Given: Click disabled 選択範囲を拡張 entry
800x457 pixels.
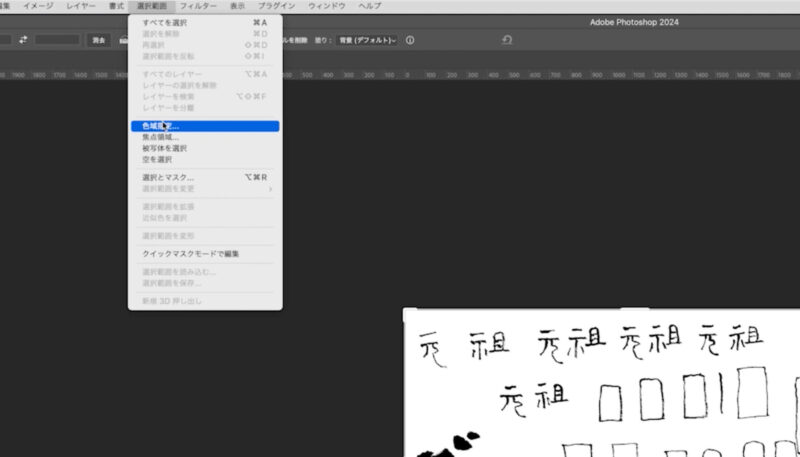Looking at the screenshot, I should coord(205,207).
